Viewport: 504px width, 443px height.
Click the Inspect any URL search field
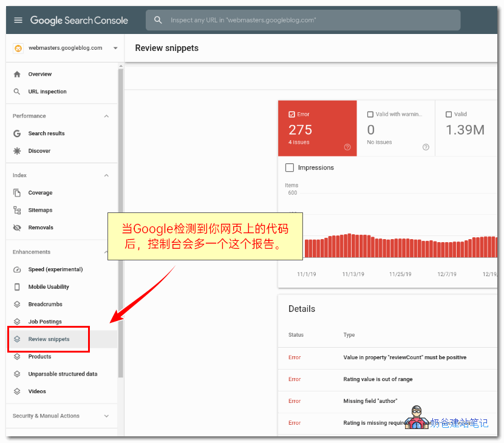click(304, 20)
